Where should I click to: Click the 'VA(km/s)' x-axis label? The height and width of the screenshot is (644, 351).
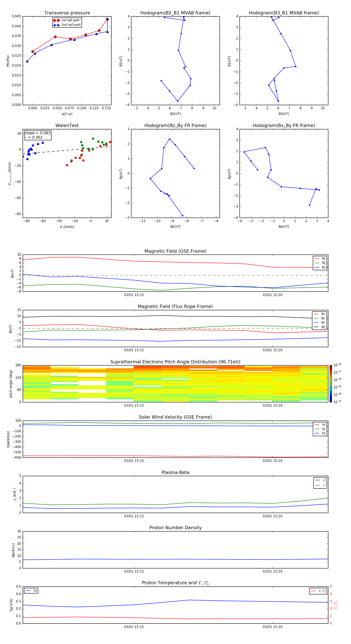67,227
